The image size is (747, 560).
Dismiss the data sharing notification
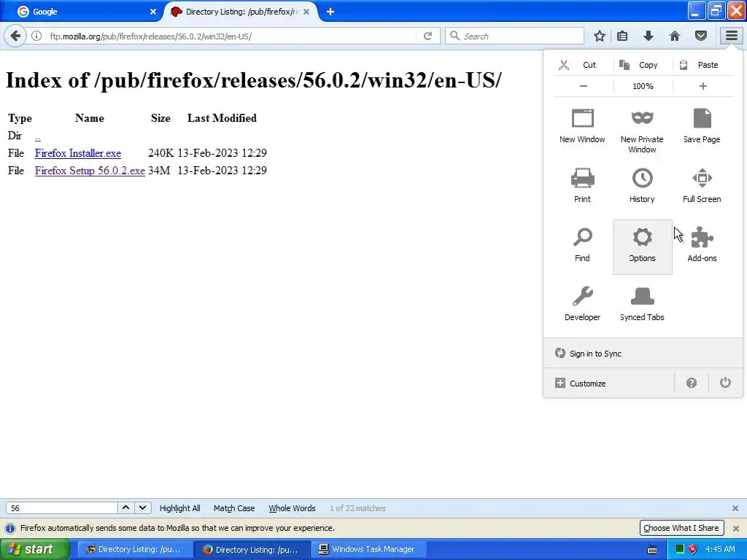735,528
